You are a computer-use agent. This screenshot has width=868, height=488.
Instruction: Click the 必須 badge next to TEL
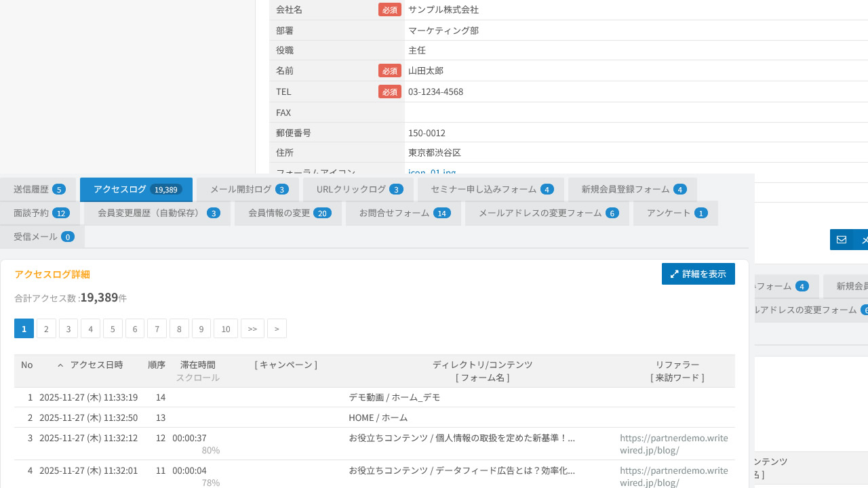390,91
